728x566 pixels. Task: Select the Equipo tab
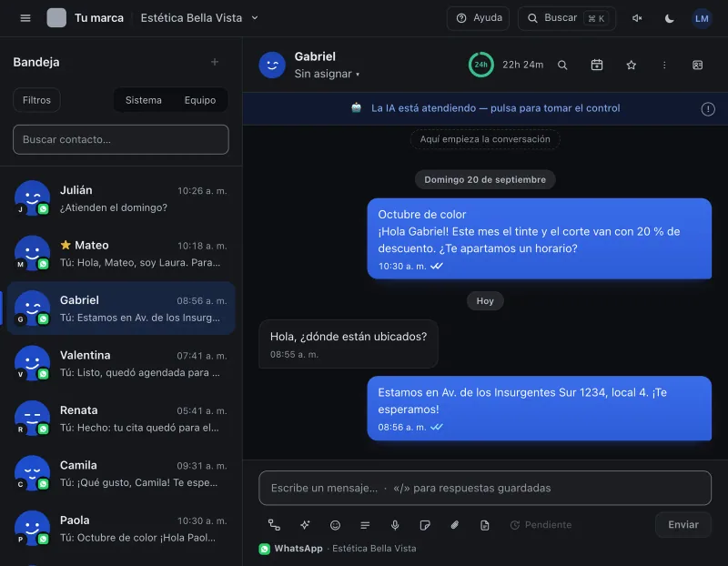click(x=200, y=100)
